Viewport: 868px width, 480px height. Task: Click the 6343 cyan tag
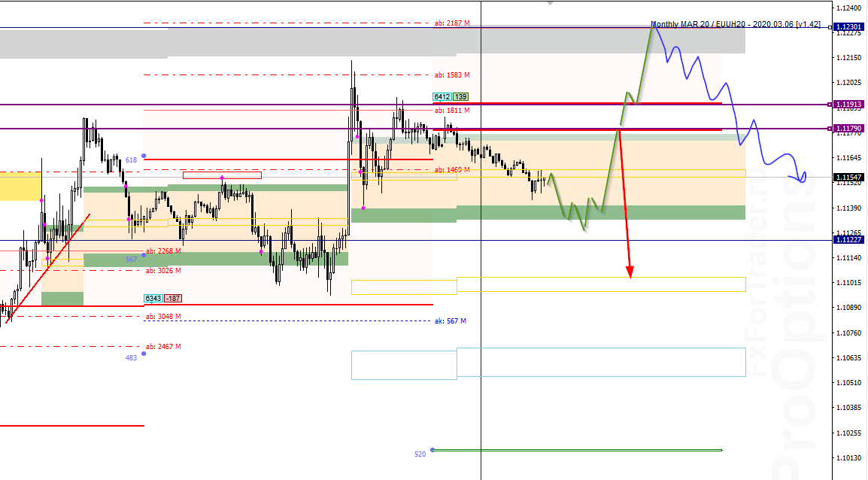tap(153, 299)
